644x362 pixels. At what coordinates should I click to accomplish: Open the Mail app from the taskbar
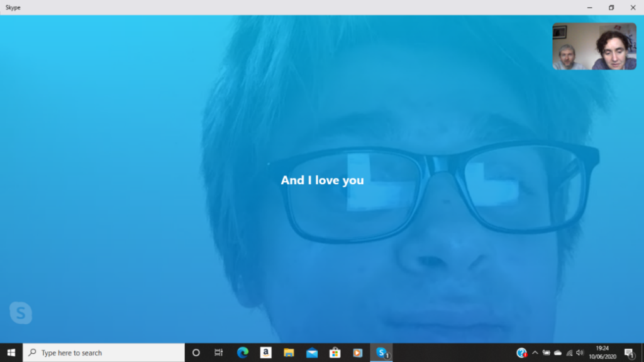coord(312,353)
